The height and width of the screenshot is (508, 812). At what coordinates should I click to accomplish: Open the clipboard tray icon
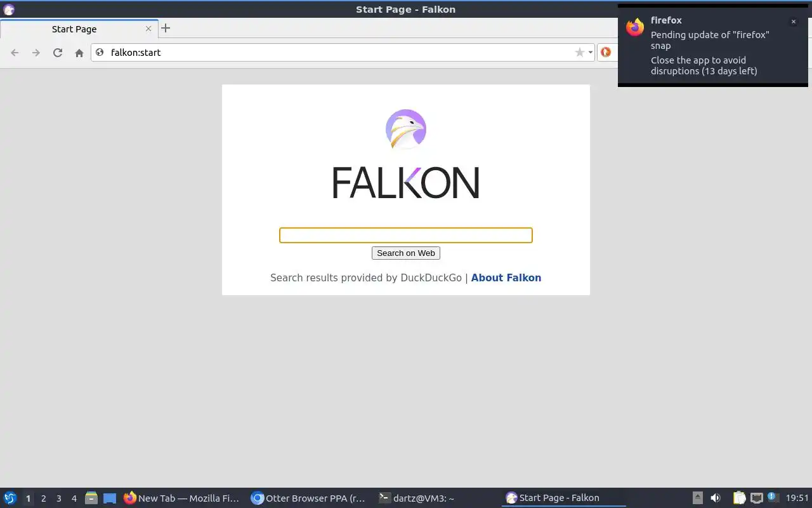click(740, 498)
